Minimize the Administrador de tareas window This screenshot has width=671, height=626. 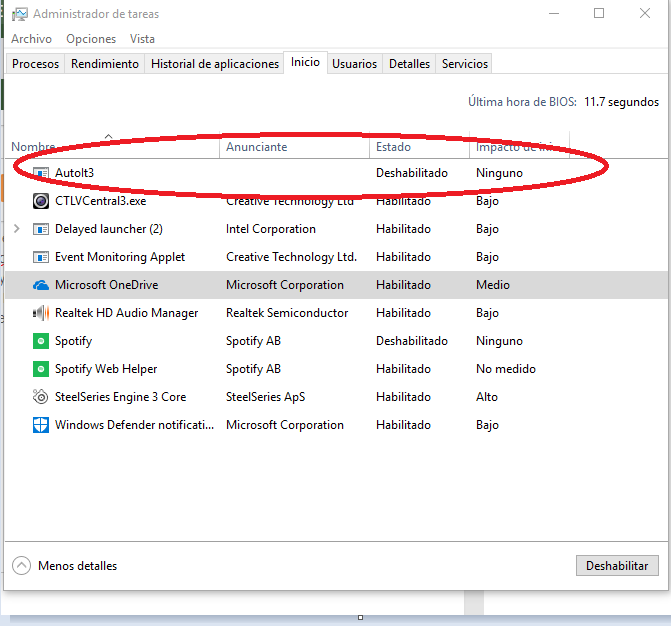point(554,13)
